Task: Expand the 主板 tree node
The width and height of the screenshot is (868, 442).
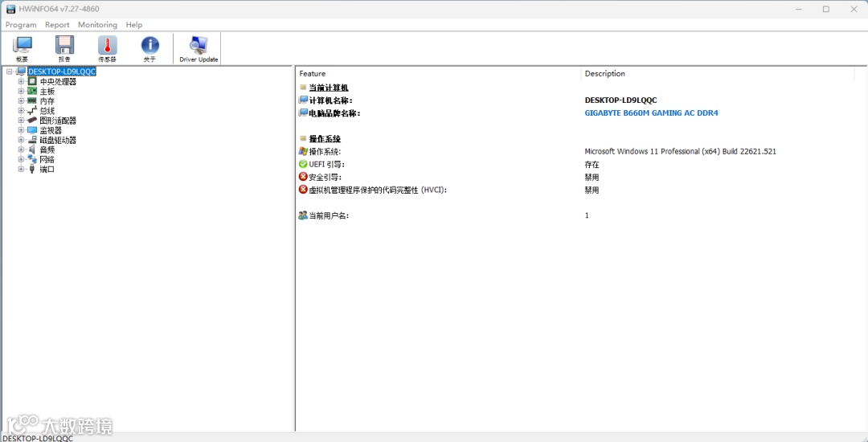Action: [x=21, y=92]
